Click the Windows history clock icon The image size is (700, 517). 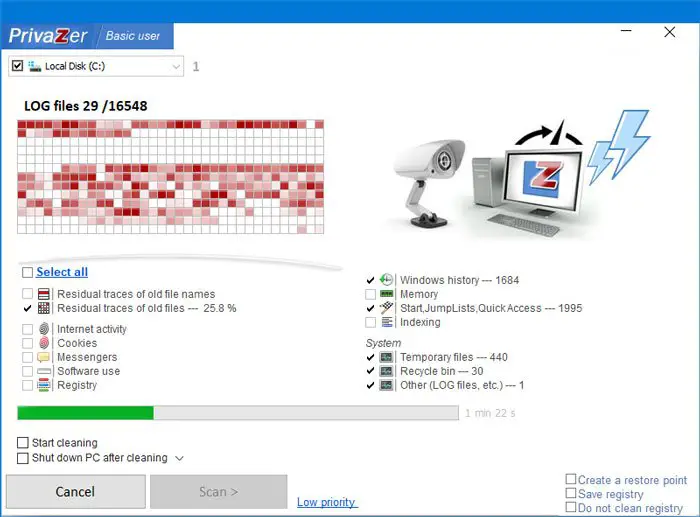coord(386,280)
